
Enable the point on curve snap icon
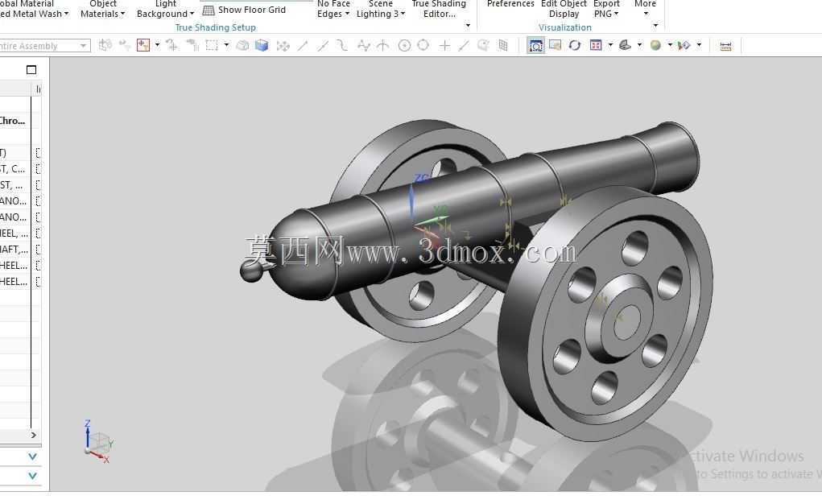(x=464, y=46)
